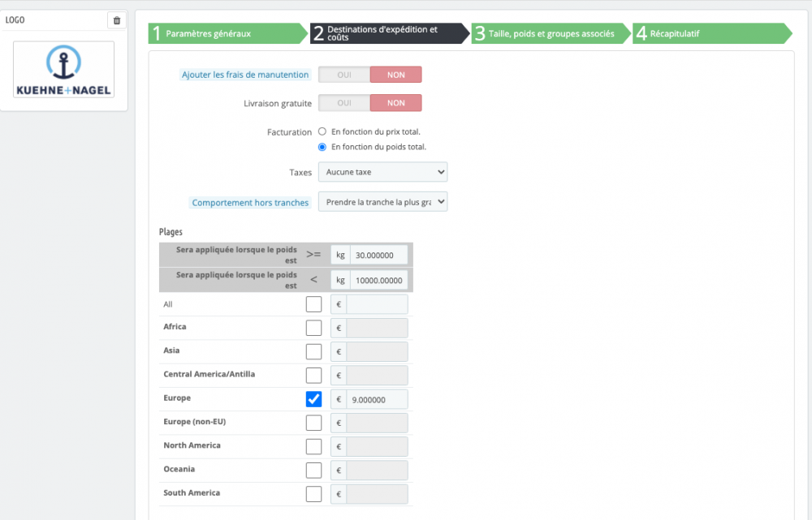The image size is (812, 520).
Task: Uncheck the Europe zone checkbox
Action: [x=313, y=399]
